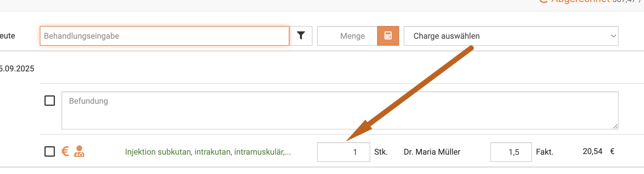Screen dimensions: 644x174
Task: Select the quantity field showing 1
Action: (343, 152)
